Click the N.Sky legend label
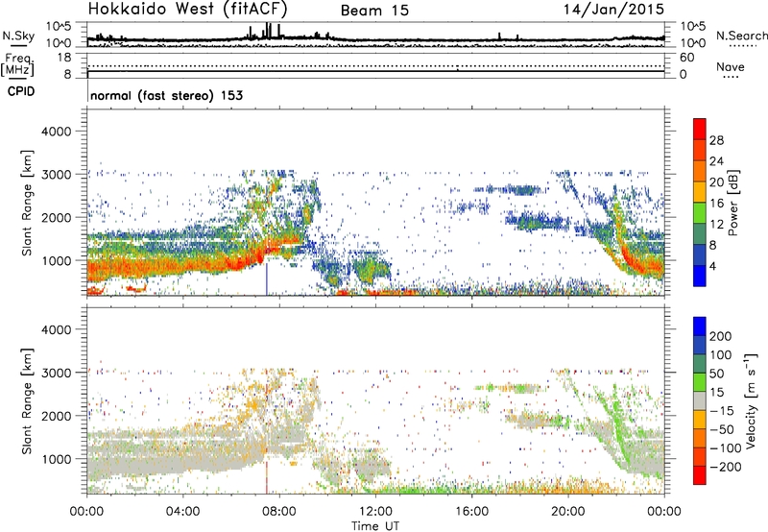This screenshot has height=532, width=768. [x=18, y=36]
